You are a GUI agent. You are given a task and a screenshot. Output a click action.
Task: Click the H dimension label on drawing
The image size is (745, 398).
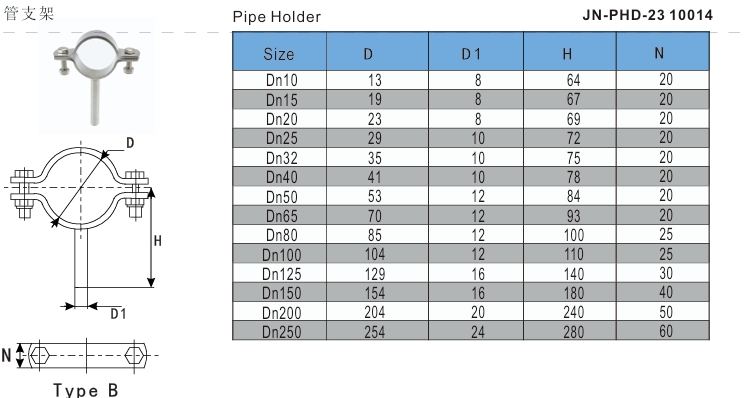tap(158, 241)
